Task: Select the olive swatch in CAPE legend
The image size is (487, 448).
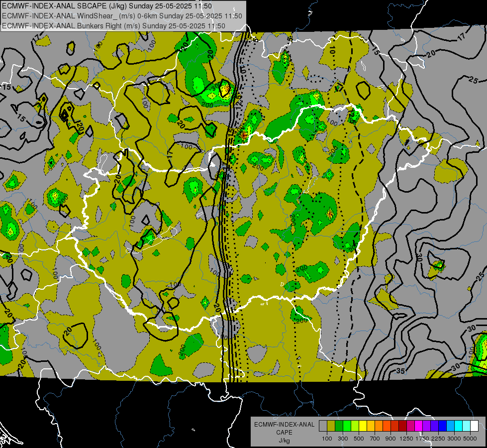Action: coord(331,426)
